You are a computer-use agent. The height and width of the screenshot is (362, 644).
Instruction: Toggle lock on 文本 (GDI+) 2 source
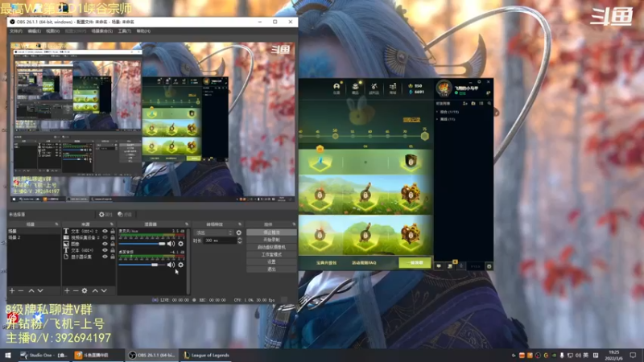coord(112,231)
